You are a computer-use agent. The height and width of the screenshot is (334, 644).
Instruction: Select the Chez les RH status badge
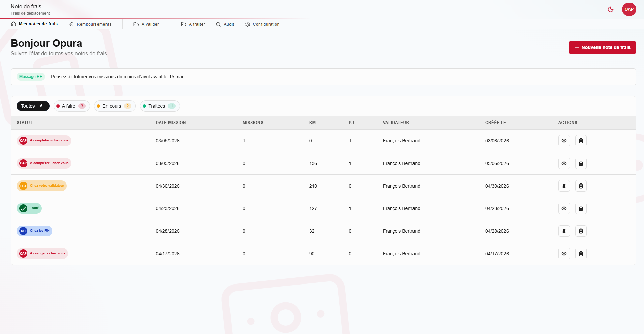pos(34,231)
